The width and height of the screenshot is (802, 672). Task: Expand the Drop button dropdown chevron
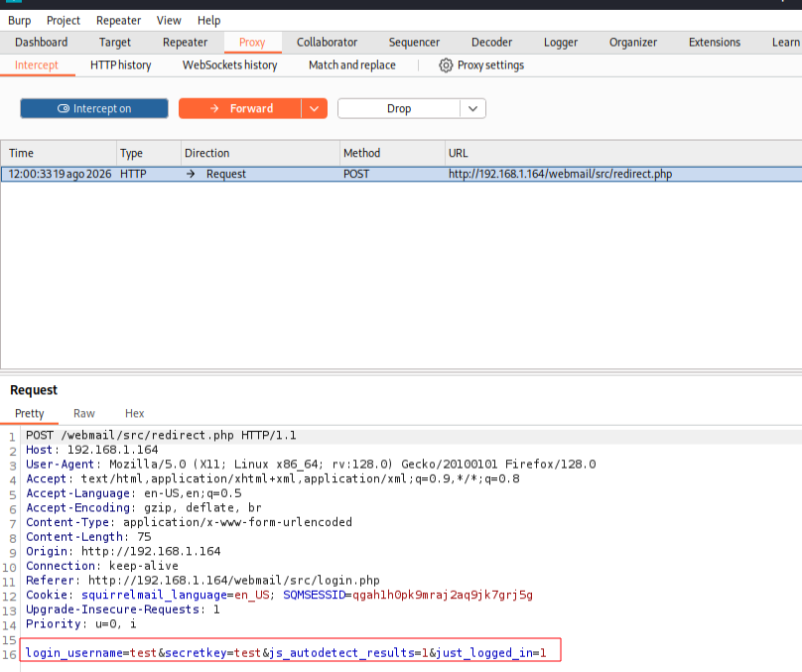(x=472, y=108)
